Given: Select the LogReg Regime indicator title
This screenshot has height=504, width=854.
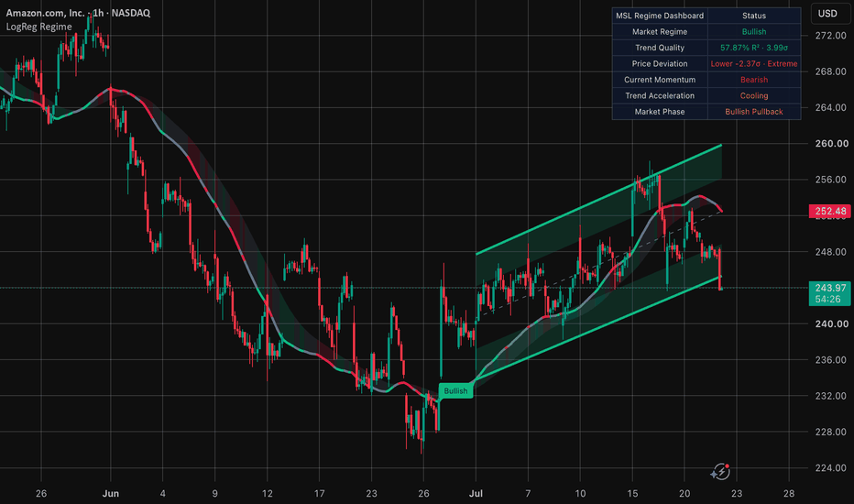Looking at the screenshot, I should pyautogui.click(x=38, y=27).
